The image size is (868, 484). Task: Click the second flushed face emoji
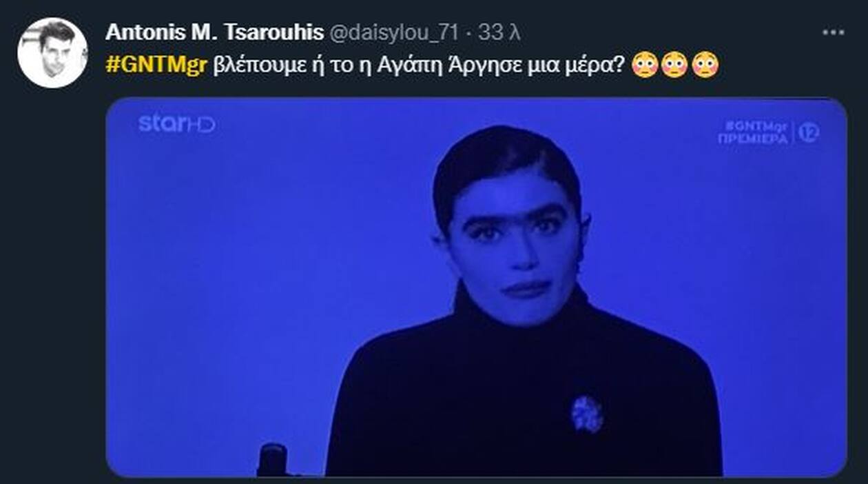click(x=674, y=64)
